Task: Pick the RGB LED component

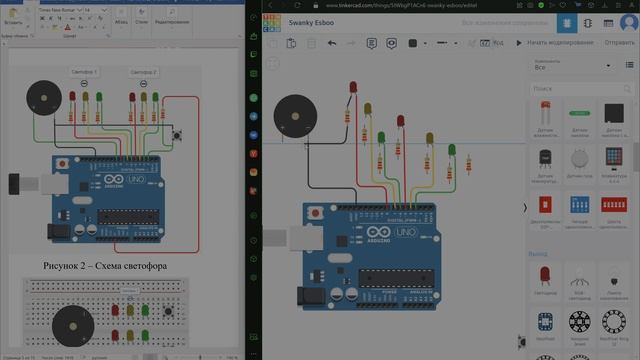Action: coord(580,281)
